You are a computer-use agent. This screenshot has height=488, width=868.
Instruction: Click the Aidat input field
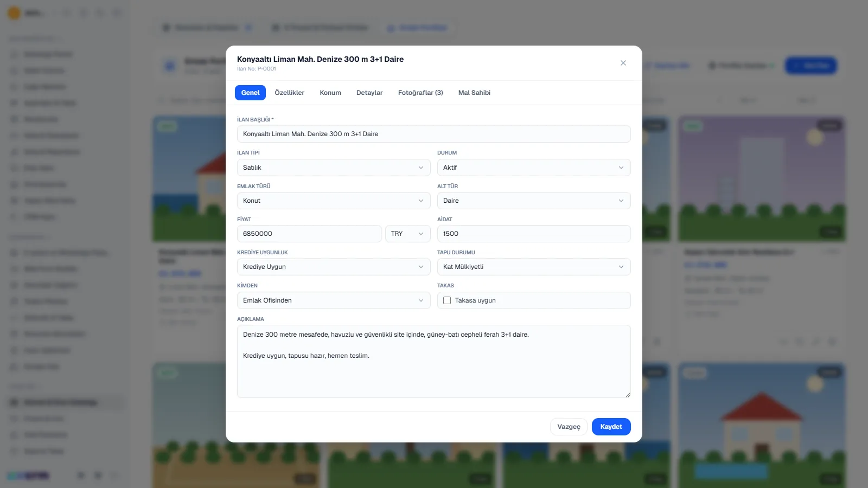coord(534,234)
